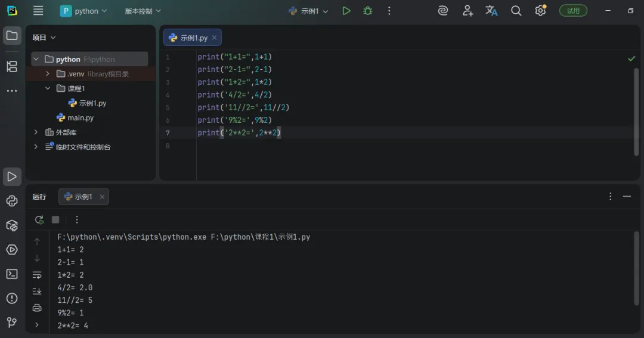Run the 示例1 configuration
Viewport: 644px width, 338px height.
pyautogui.click(x=346, y=11)
